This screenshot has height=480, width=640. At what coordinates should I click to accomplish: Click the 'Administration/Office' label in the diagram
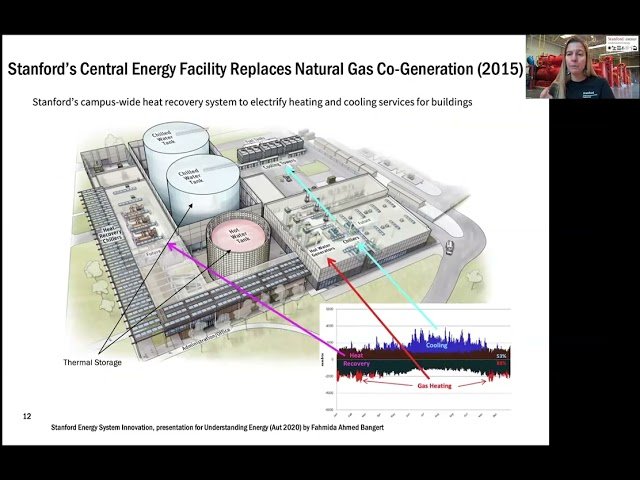pyautogui.click(x=207, y=339)
